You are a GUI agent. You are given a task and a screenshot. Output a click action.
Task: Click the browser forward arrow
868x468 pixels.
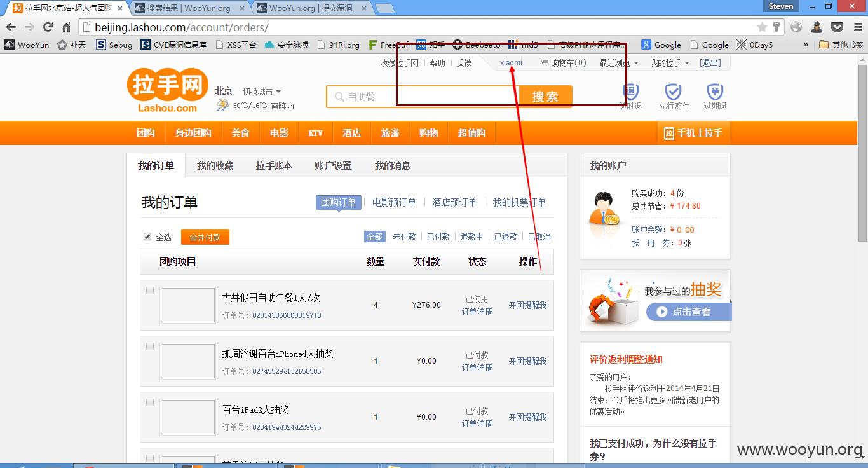point(29,27)
